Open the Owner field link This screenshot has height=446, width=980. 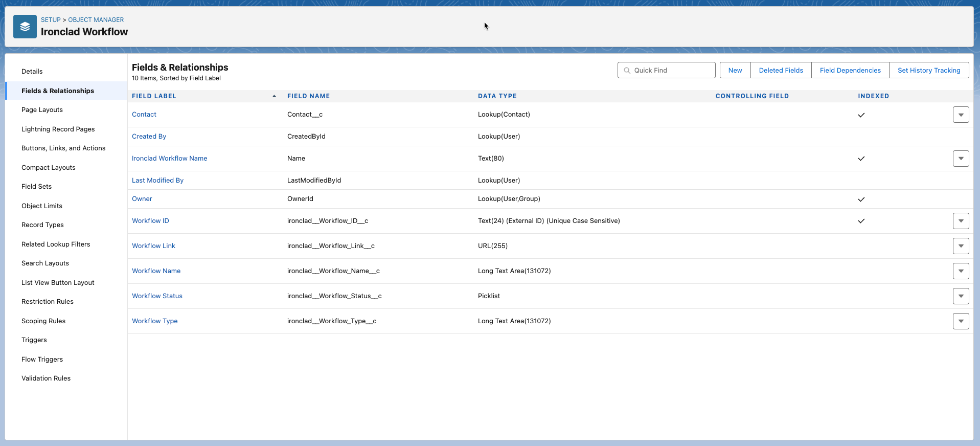click(142, 199)
